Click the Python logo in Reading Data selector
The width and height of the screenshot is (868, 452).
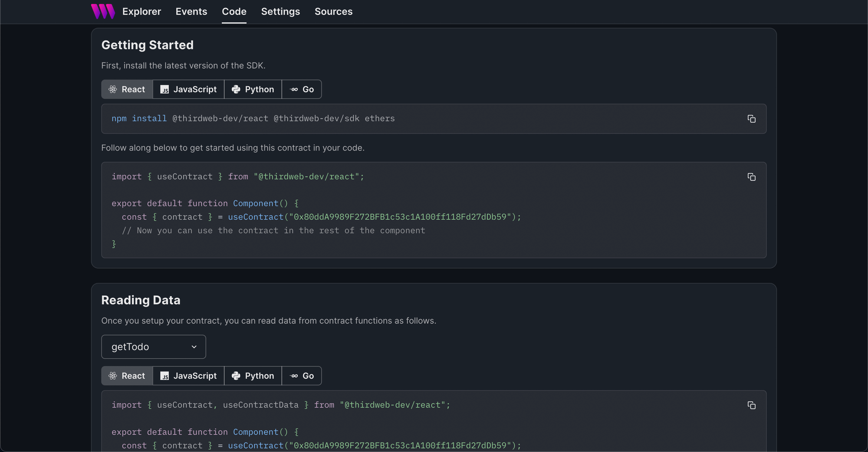point(236,376)
